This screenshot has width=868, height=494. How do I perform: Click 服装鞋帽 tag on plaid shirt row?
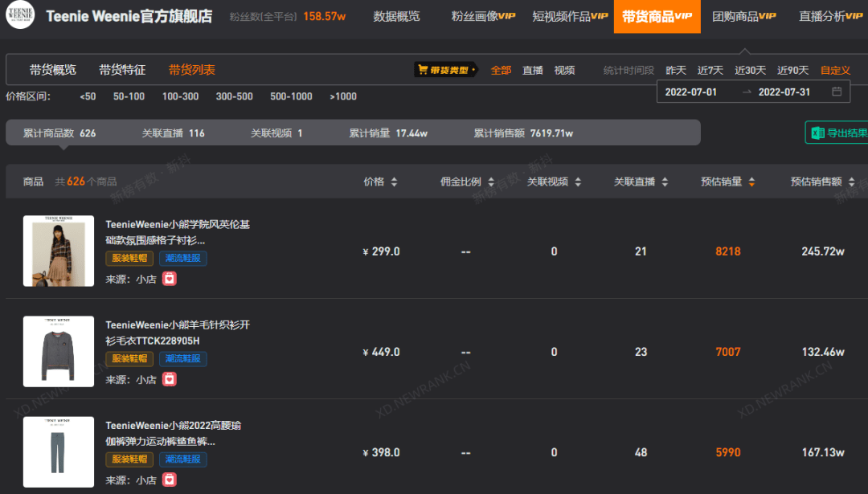tap(129, 259)
